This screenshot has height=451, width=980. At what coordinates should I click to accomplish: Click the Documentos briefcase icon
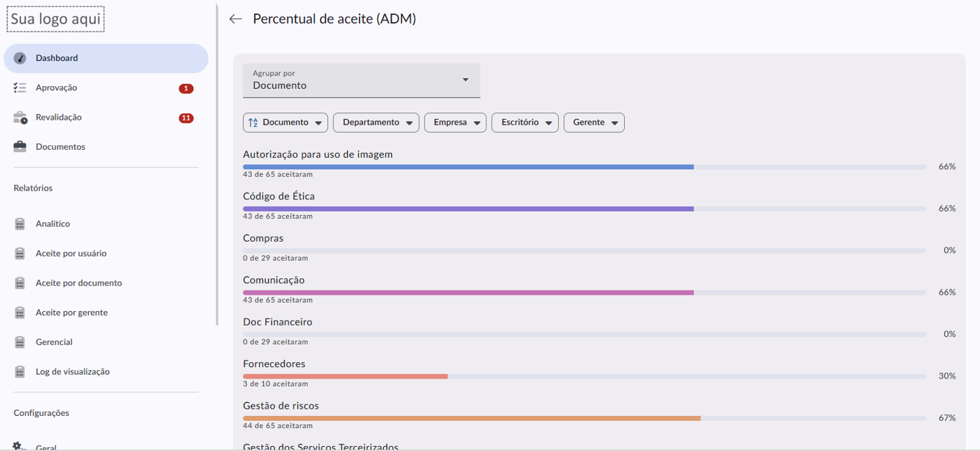20,146
